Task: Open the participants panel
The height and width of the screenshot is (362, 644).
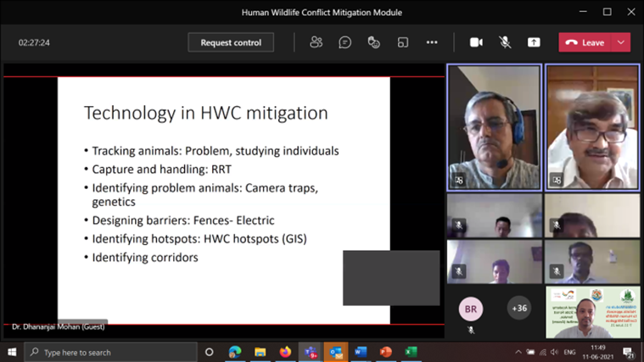Action: [316, 42]
